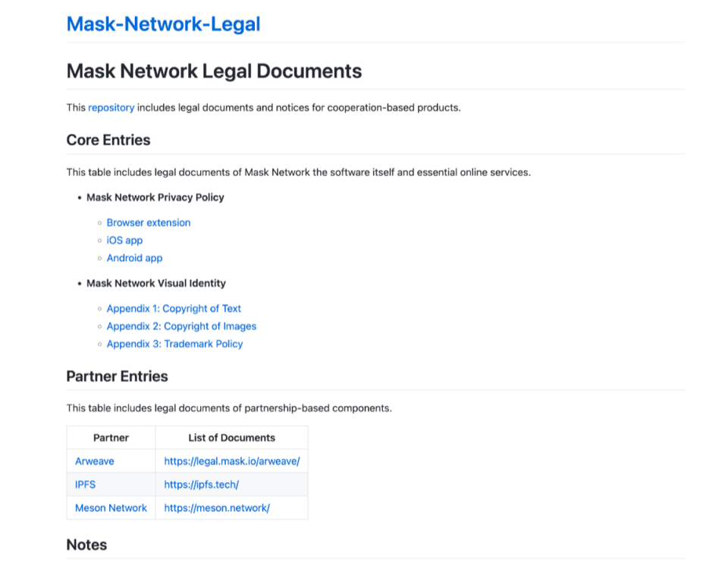
Task: Open the iOS app privacy policy
Action: pos(124,241)
